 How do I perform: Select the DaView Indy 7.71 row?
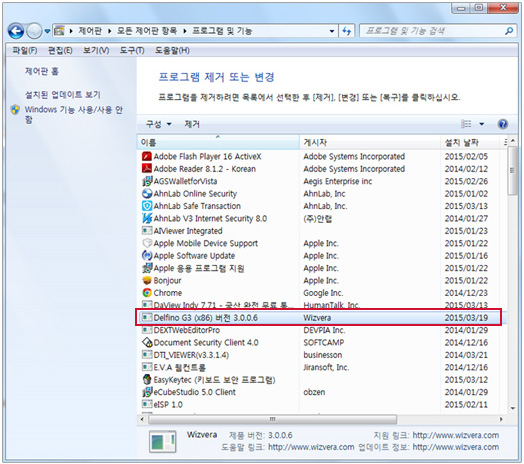tap(321, 305)
